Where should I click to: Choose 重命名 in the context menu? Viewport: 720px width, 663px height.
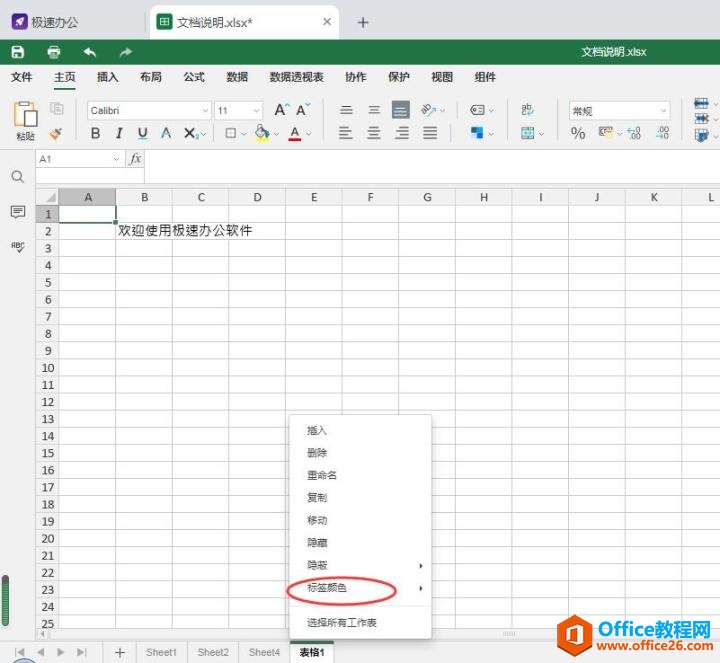tap(322, 475)
